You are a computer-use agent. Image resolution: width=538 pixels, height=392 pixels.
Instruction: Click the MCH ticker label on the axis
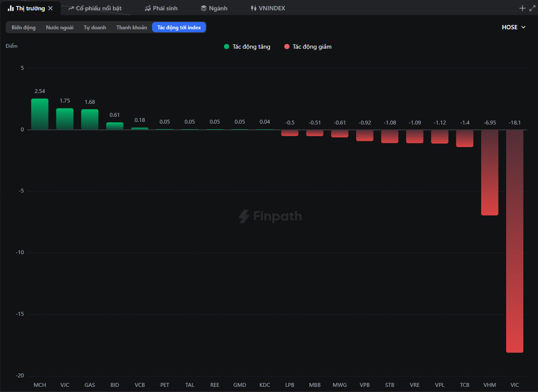[x=40, y=385]
